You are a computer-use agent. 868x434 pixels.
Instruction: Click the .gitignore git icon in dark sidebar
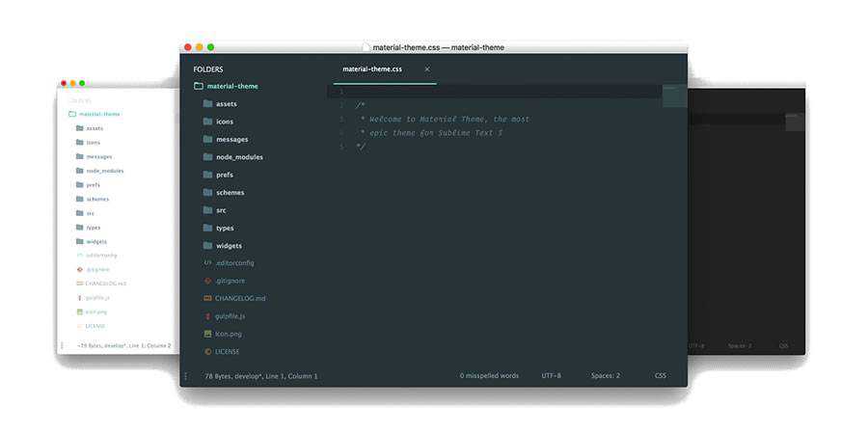pos(207,281)
